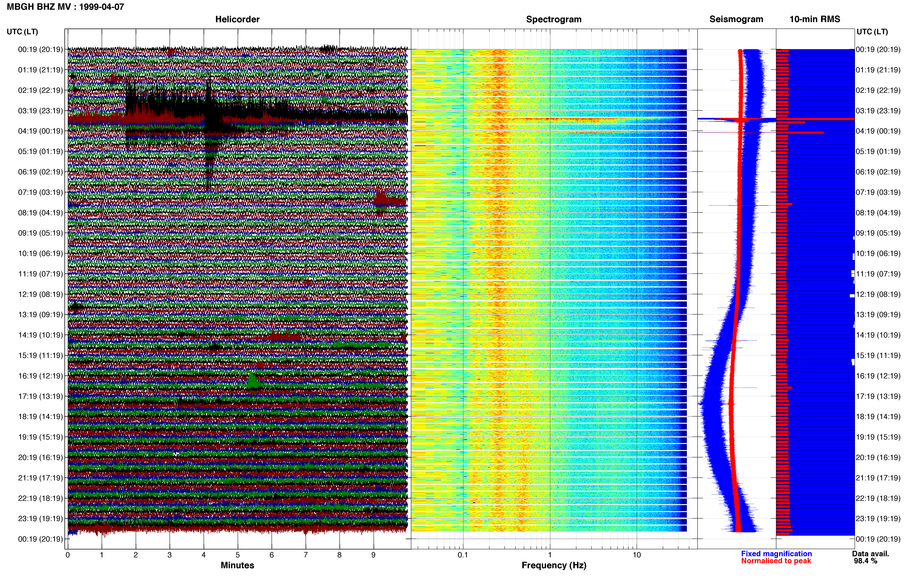Click the left UTC (LT) axis label
Viewport: 924px width, 578px height.
pos(22,31)
